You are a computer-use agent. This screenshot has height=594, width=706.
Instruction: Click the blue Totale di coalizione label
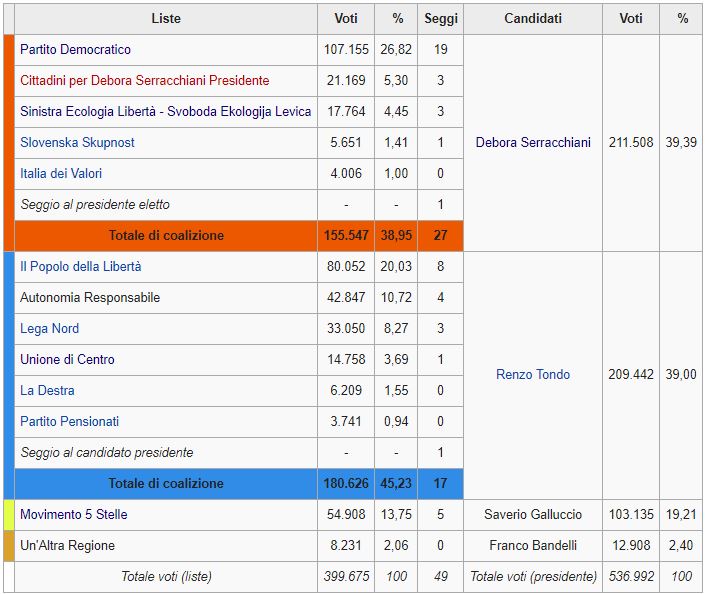click(166, 483)
